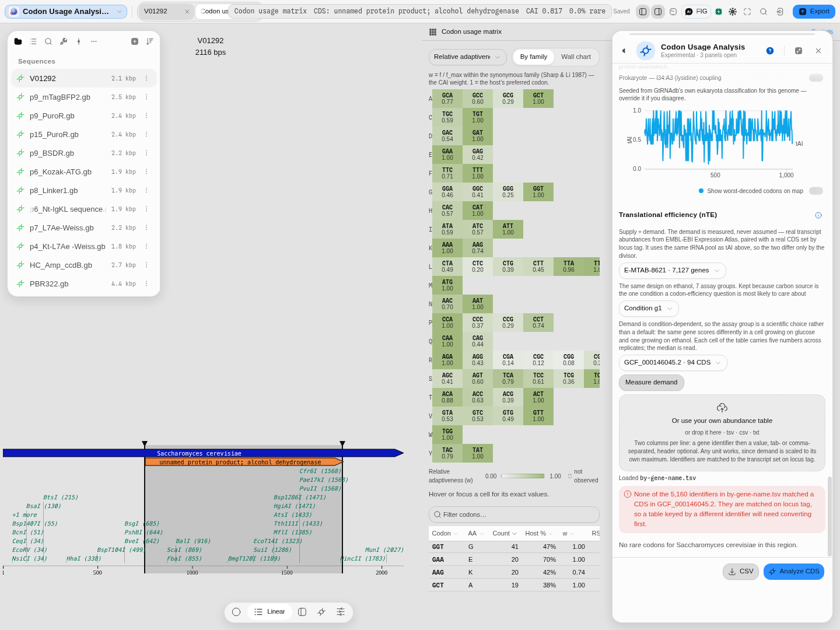Select the Linear view mode

(270, 612)
